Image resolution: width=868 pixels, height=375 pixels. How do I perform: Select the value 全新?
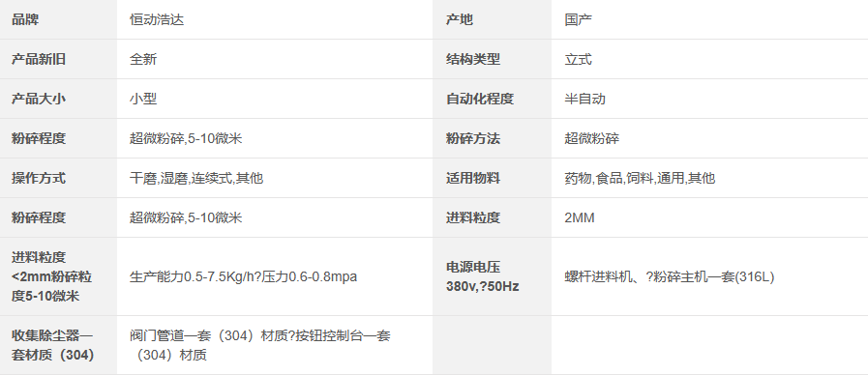point(143,59)
